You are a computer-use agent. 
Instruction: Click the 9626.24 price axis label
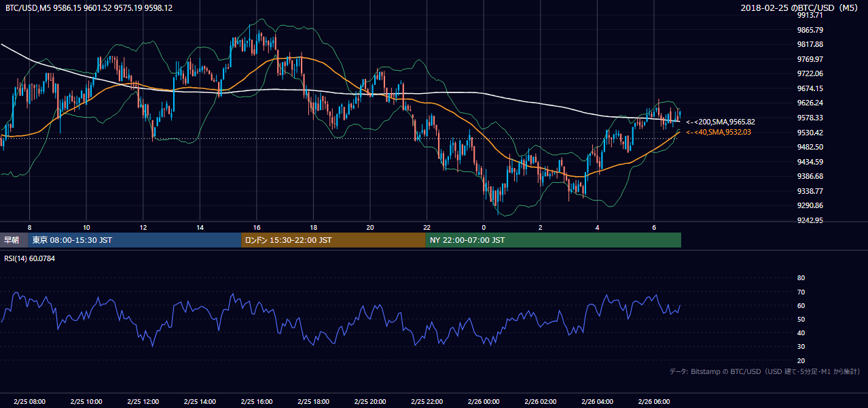(x=810, y=103)
